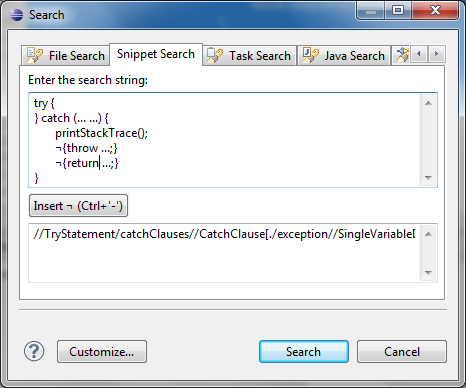Open the Java Search tab

(x=344, y=55)
